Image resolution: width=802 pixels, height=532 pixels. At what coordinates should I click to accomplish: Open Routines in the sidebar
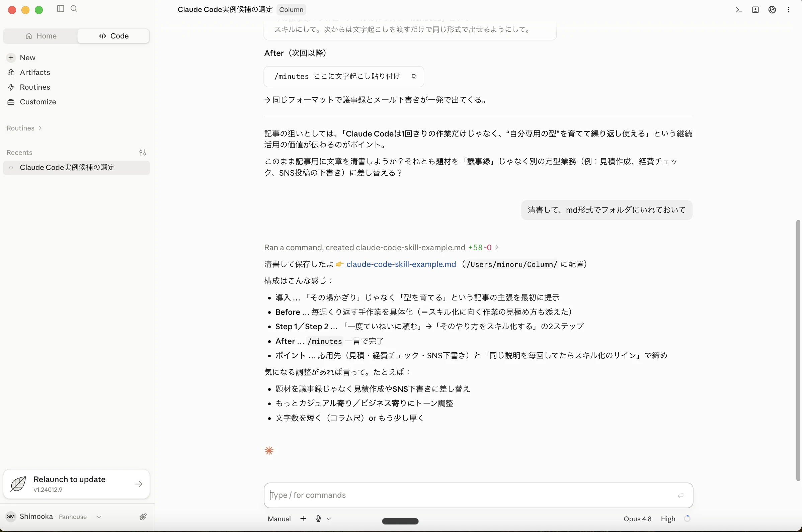[76, 87]
